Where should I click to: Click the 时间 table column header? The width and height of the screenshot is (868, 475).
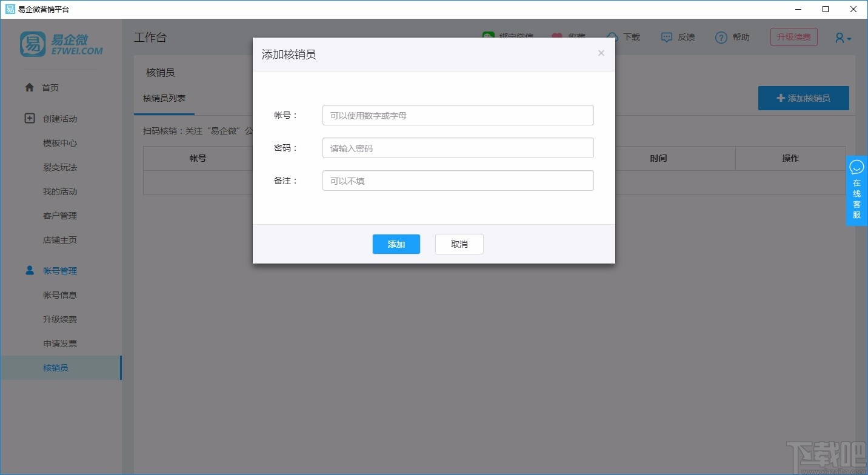(x=658, y=158)
